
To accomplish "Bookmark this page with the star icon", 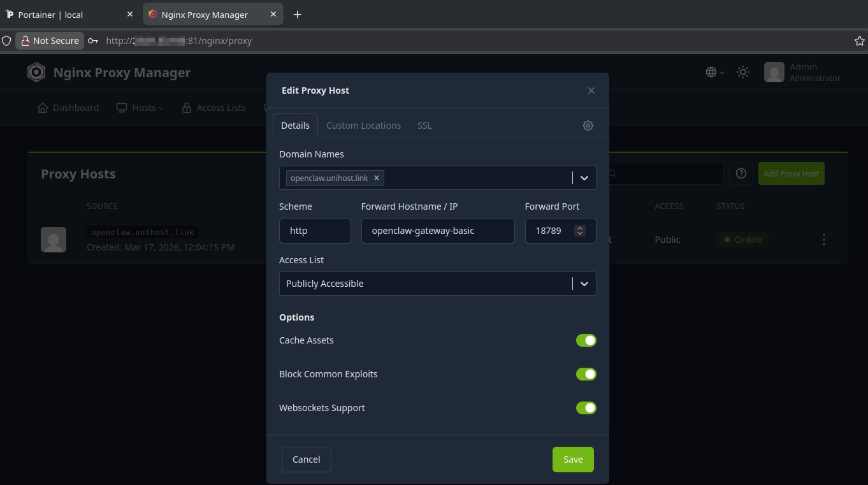I will 860,41.
